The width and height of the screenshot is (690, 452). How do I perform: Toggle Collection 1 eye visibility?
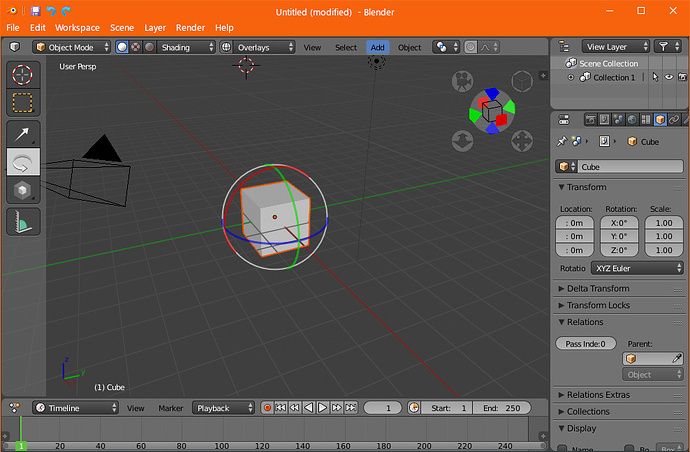point(669,77)
